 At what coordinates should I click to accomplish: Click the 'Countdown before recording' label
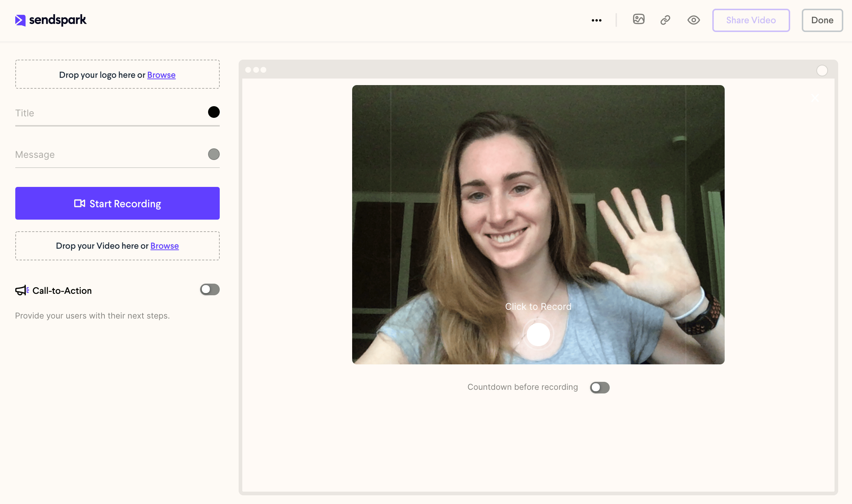tap(522, 387)
